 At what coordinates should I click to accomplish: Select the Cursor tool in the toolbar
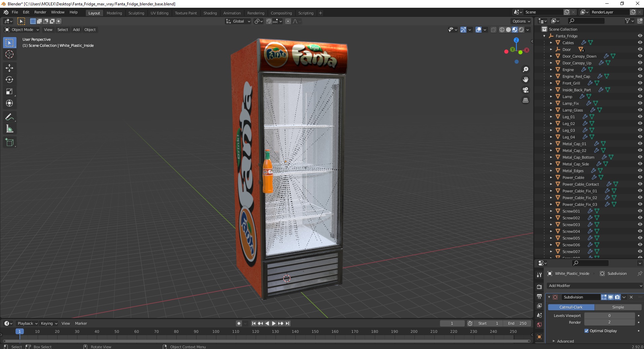[x=9, y=54]
